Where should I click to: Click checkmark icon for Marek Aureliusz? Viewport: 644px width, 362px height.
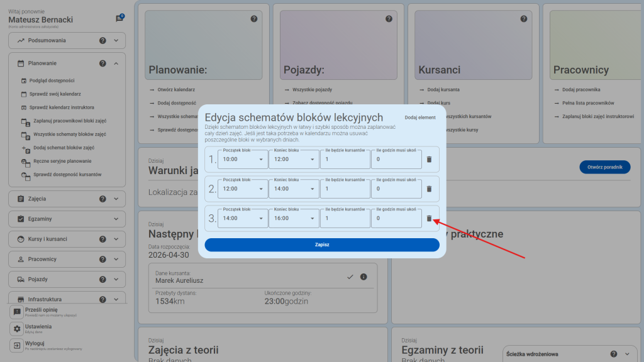click(x=350, y=277)
